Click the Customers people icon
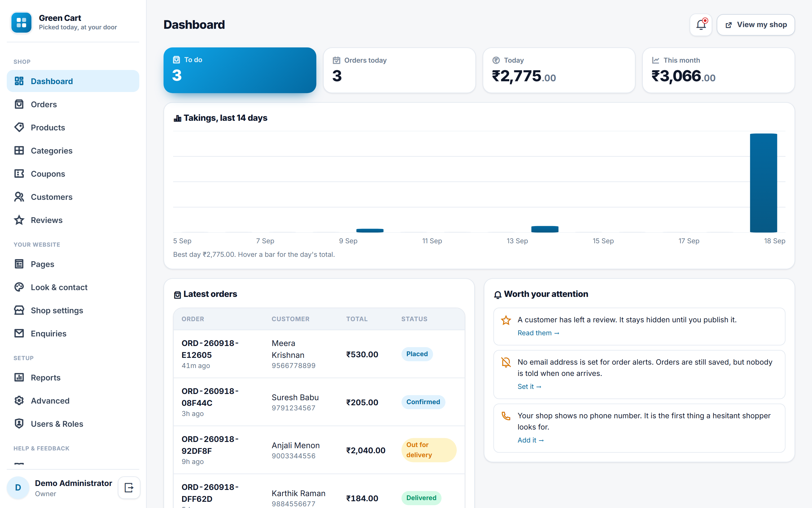The height and width of the screenshot is (508, 812). click(19, 197)
